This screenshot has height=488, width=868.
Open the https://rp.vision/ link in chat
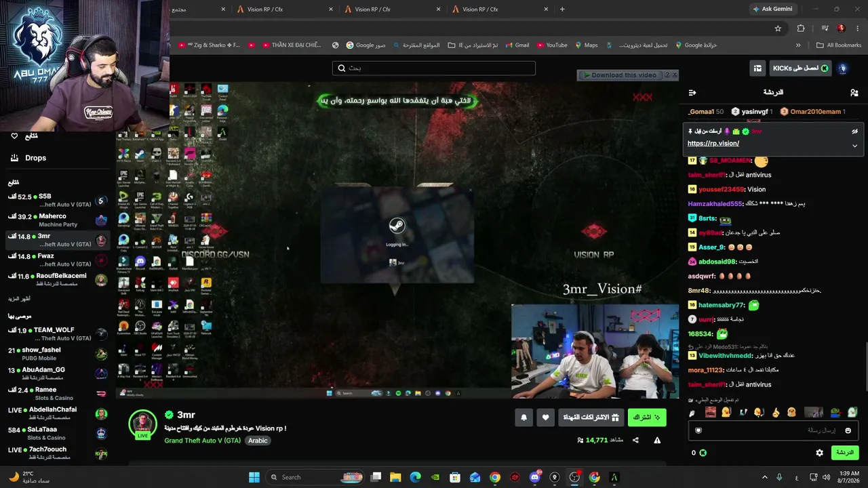pos(713,144)
